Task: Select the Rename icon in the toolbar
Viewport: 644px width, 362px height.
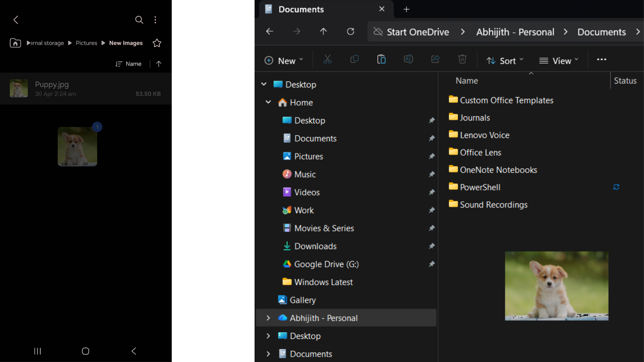Action: click(x=408, y=59)
